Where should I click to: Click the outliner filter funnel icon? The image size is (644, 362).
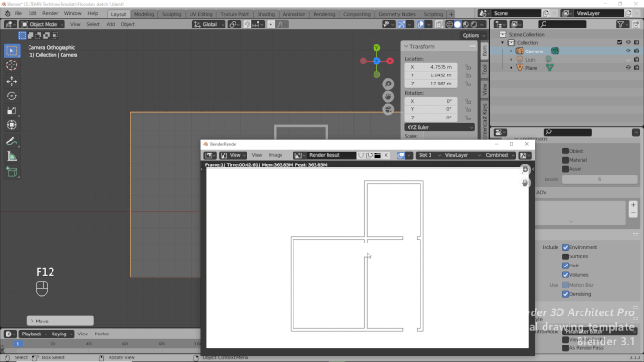pos(621,25)
